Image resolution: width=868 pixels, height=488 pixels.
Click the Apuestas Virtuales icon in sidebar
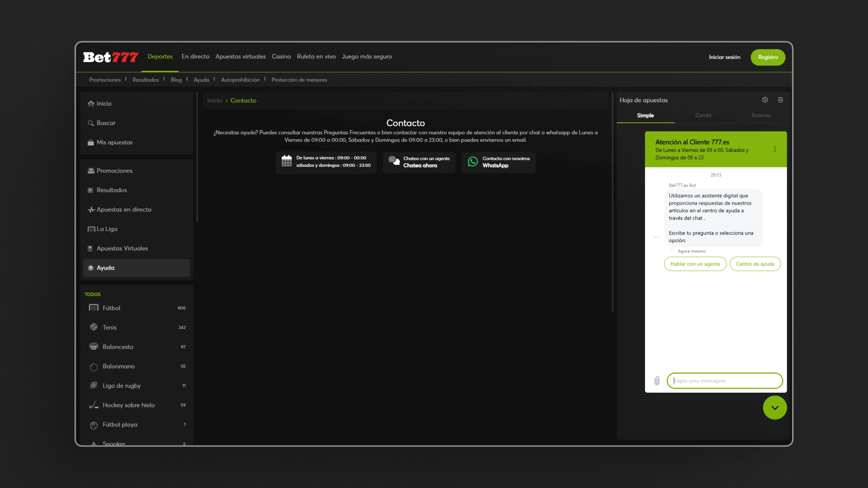(x=90, y=249)
